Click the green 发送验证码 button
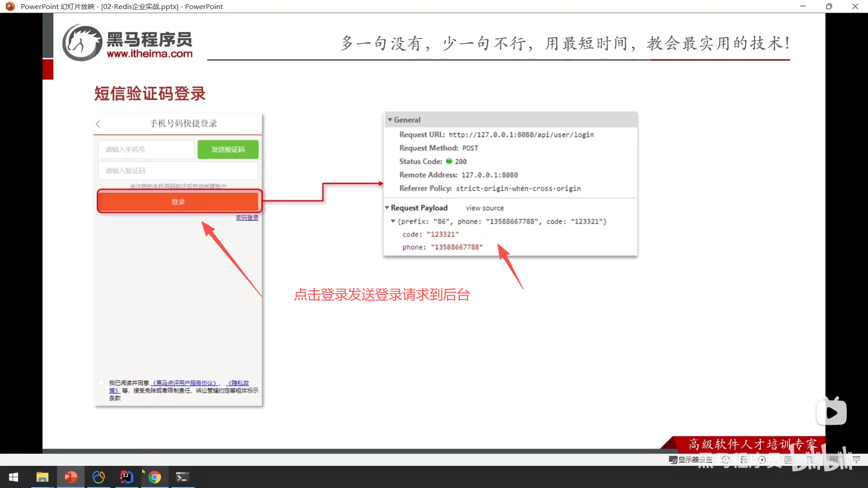 (228, 150)
